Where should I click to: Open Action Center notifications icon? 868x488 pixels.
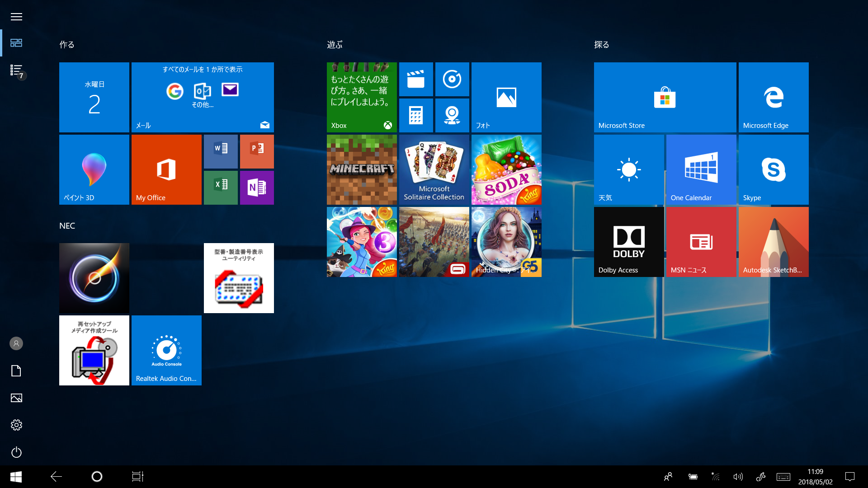click(850, 477)
